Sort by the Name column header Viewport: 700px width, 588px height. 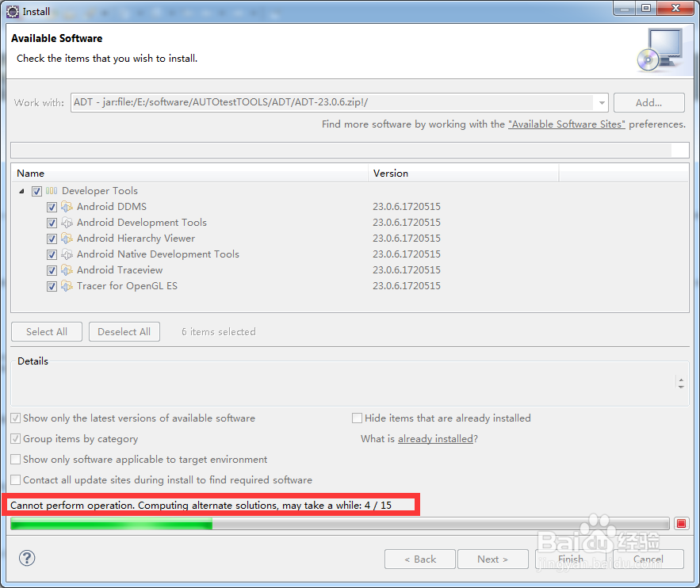(189, 173)
